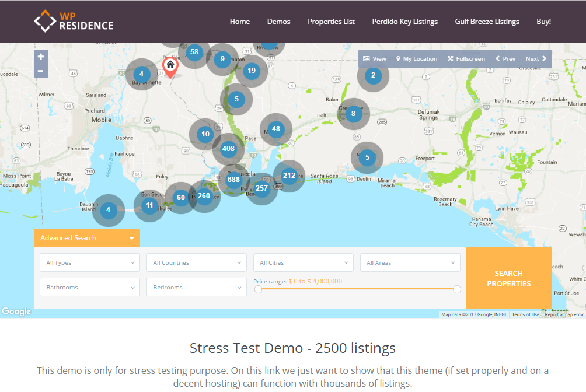The width and height of the screenshot is (586, 392).
Task: Zoom out the map with minus button
Action: 40,71
